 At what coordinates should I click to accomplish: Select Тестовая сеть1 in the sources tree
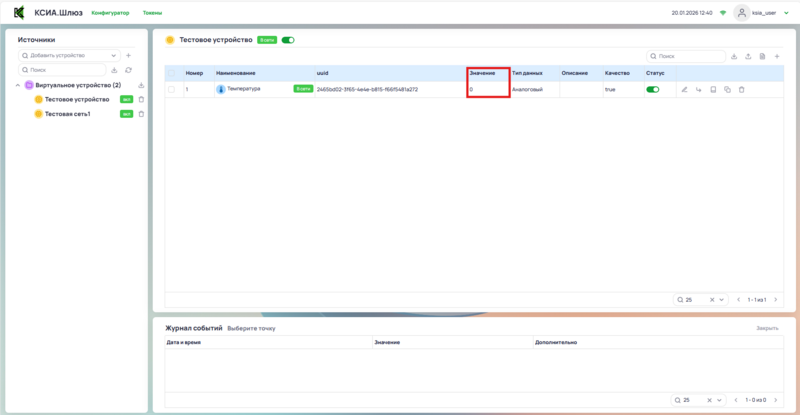coord(67,114)
